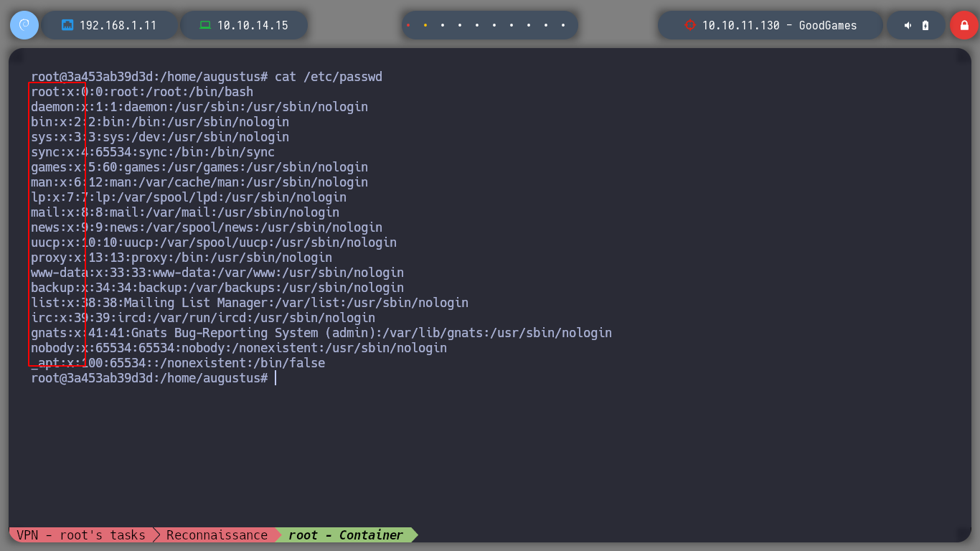
Task: Click the ethernet network icon beside 192.168.1.11
Action: pyautogui.click(x=67, y=25)
